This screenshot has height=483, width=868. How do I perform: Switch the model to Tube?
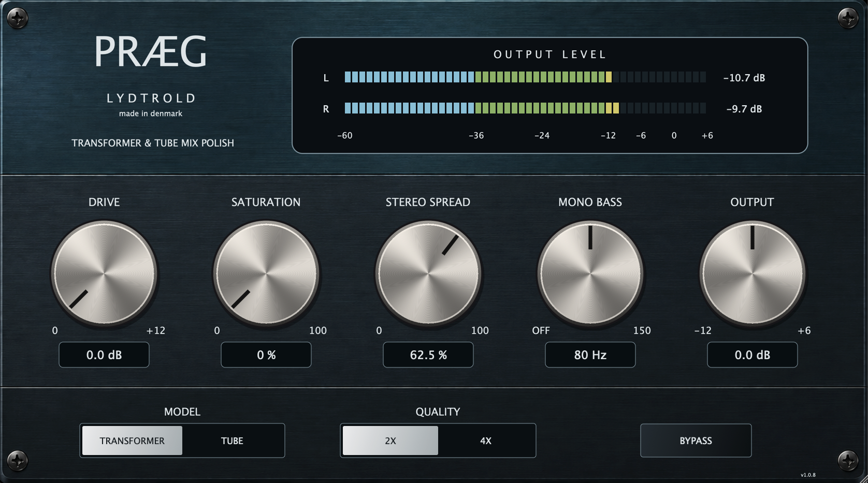click(232, 441)
